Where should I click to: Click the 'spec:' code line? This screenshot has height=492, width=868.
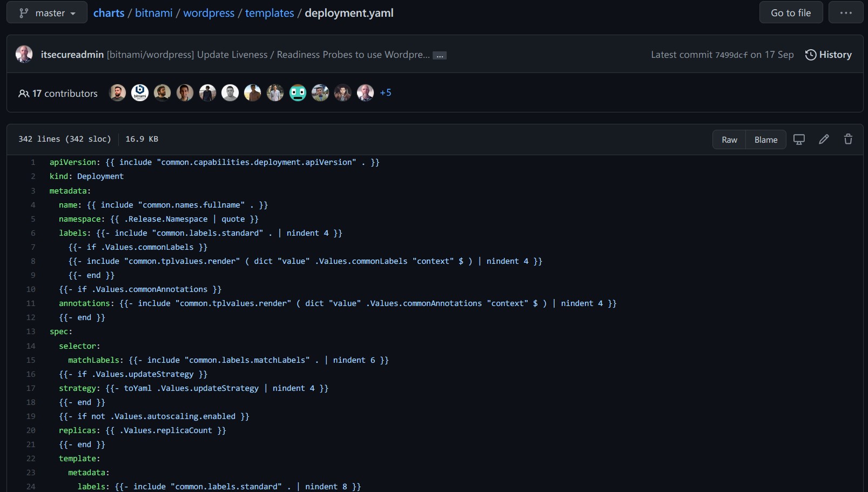[x=61, y=331]
